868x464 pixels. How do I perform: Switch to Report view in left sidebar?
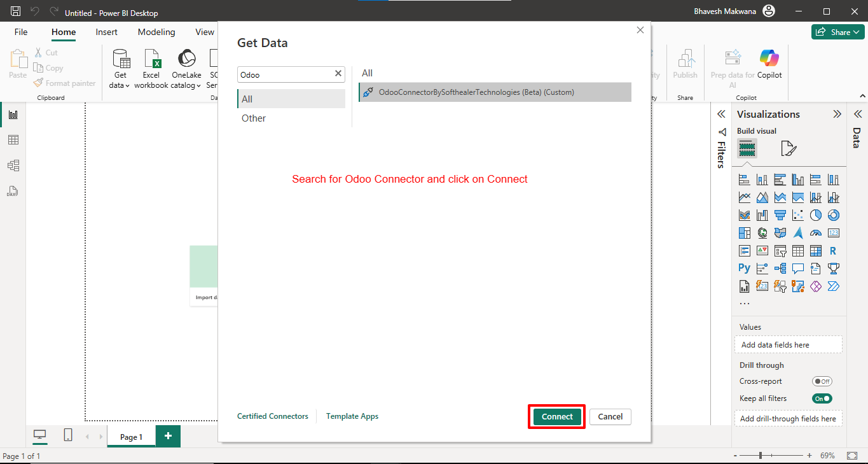13,115
